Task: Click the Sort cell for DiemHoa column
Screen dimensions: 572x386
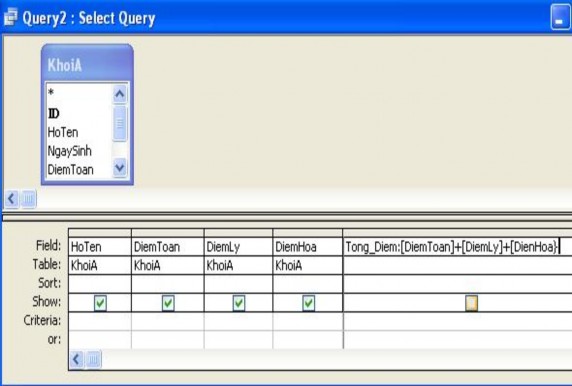Action: click(x=308, y=284)
